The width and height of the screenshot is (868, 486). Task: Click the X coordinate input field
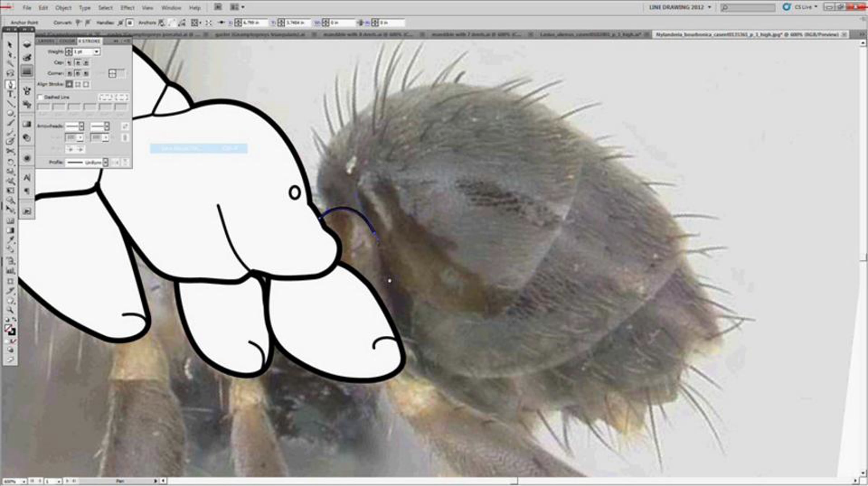click(254, 23)
